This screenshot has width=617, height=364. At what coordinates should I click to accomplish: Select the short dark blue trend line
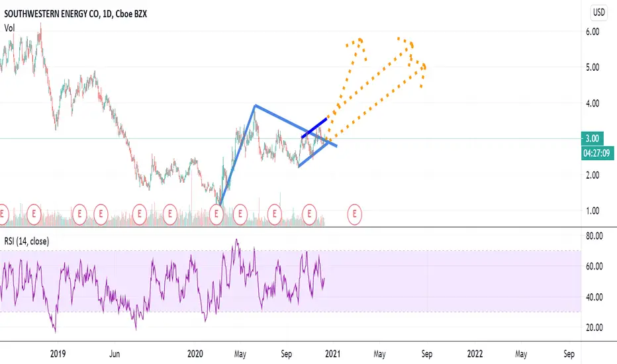click(314, 128)
